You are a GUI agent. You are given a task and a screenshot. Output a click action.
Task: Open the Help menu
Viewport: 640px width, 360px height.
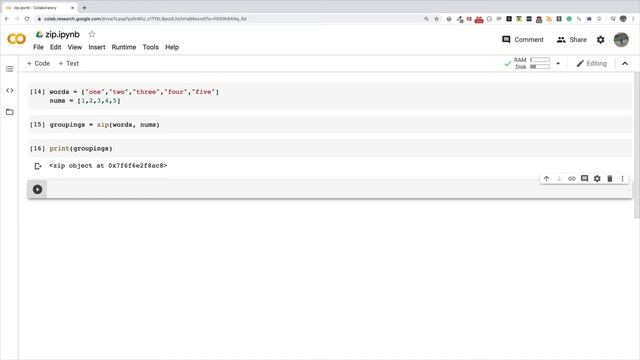pyautogui.click(x=172, y=47)
